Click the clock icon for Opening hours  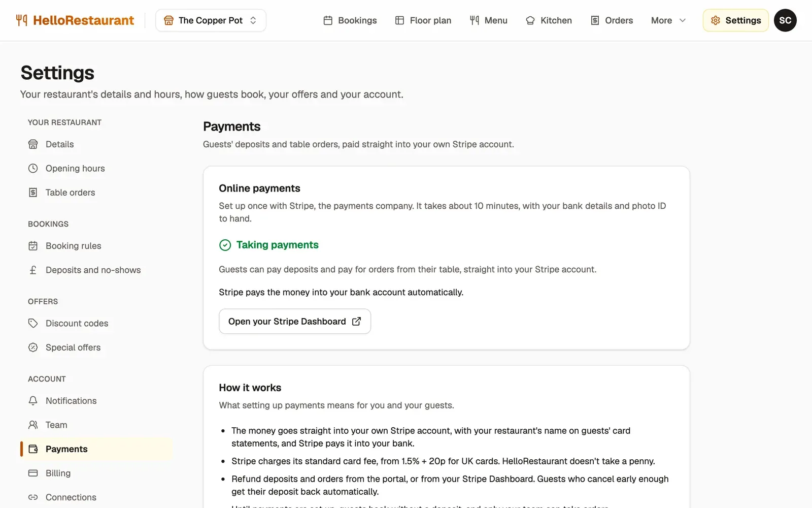pos(33,168)
